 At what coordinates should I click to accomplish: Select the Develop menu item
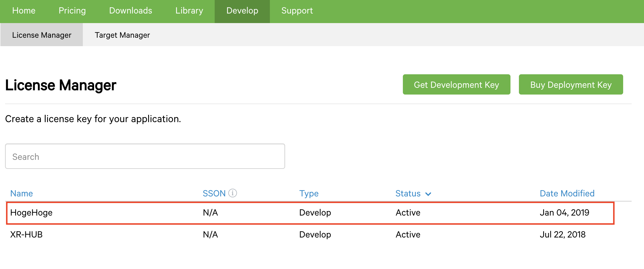pos(242,11)
